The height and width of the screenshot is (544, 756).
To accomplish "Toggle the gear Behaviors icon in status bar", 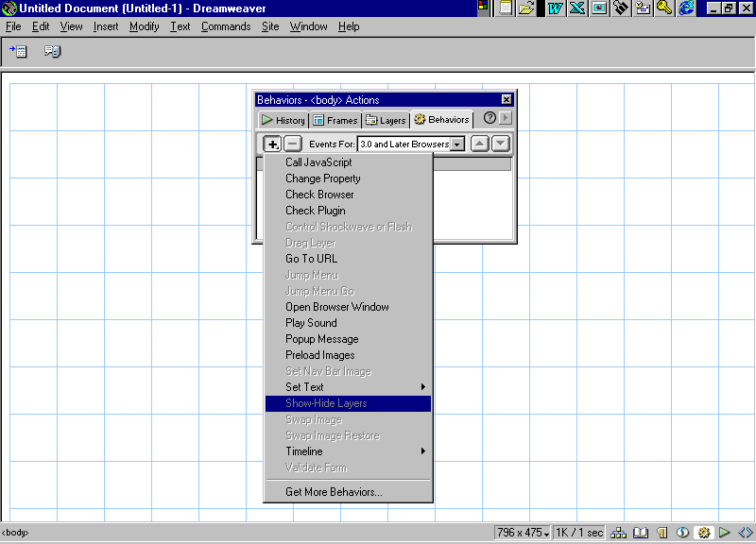I will (703, 533).
